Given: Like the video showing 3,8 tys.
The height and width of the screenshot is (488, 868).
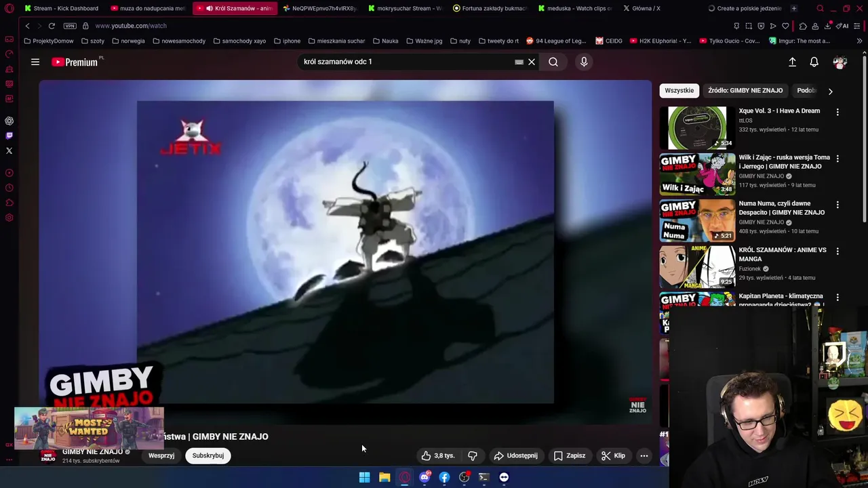Looking at the screenshot, I should coord(438,455).
